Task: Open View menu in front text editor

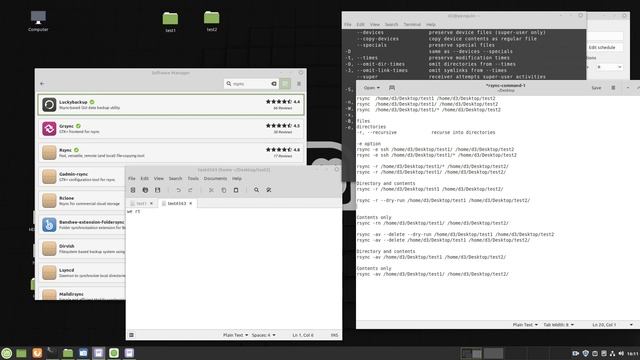Action: tap(158, 178)
